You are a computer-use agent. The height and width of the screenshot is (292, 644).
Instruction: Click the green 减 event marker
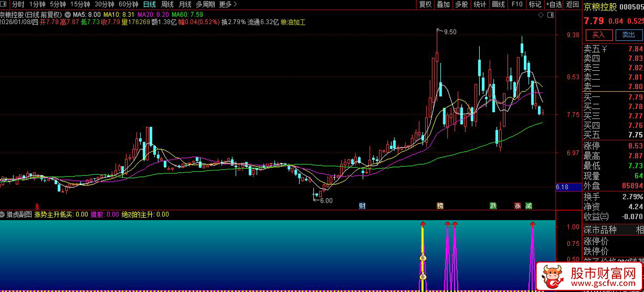529,206
